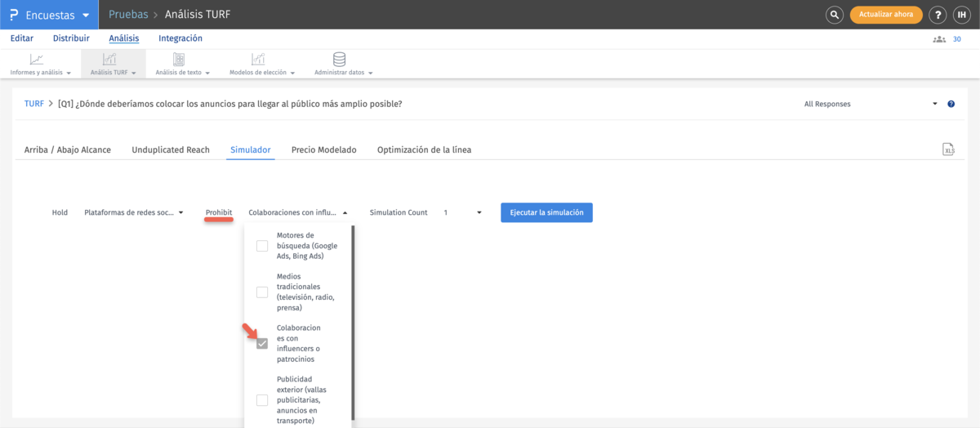
Task: Click the dropdown list scrollbar
Action: click(x=353, y=323)
